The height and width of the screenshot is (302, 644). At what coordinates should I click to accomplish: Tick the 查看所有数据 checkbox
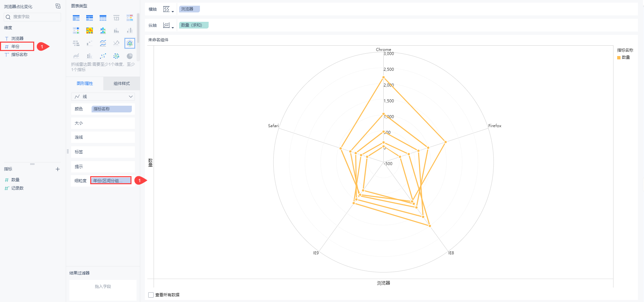[x=151, y=295]
